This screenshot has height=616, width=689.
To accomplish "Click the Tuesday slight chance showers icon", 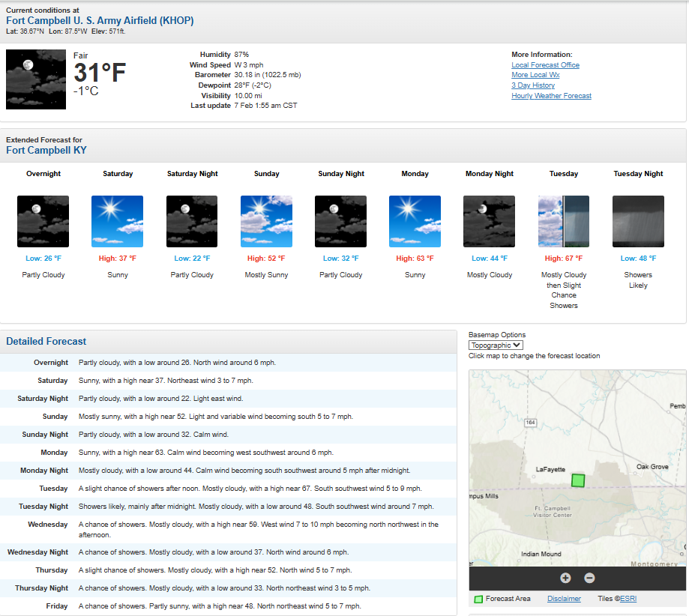I will (x=563, y=221).
